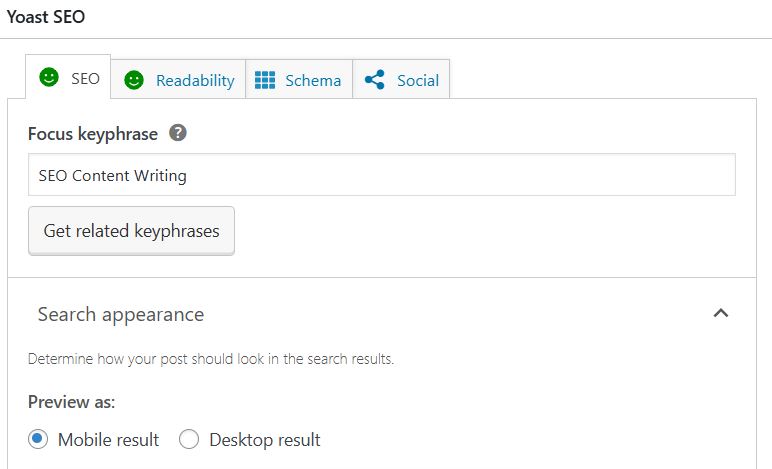The width and height of the screenshot is (772, 469).
Task: Select the Desktop result radio button
Action: click(189, 439)
